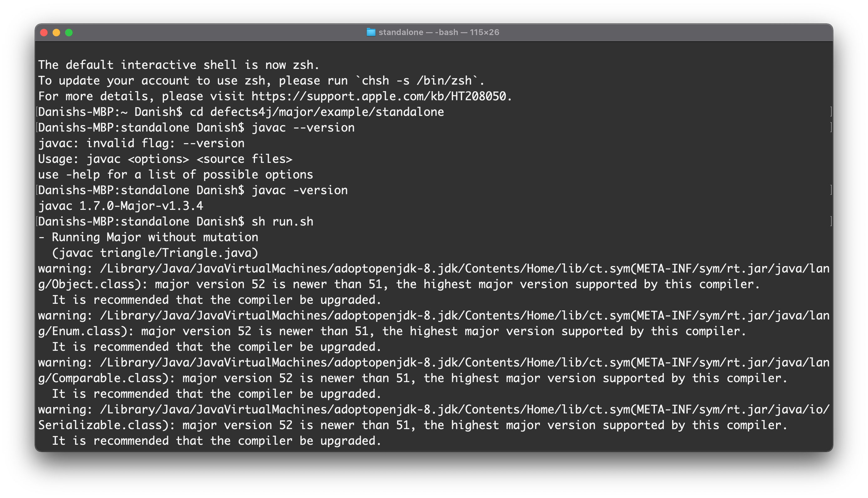Screen dimensions: 868x498
Task: Click the red close window button
Action: (44, 33)
